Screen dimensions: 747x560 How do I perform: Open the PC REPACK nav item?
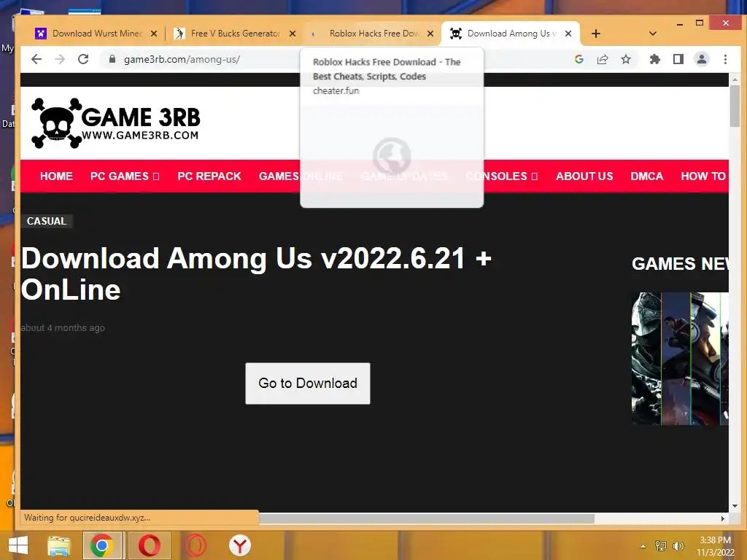[209, 176]
